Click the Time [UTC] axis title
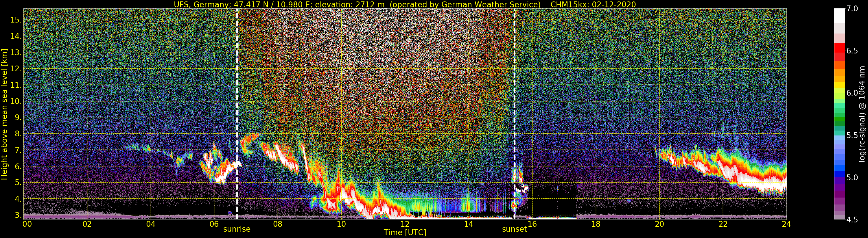Screen dimensions: 868x238 (x=405, y=233)
